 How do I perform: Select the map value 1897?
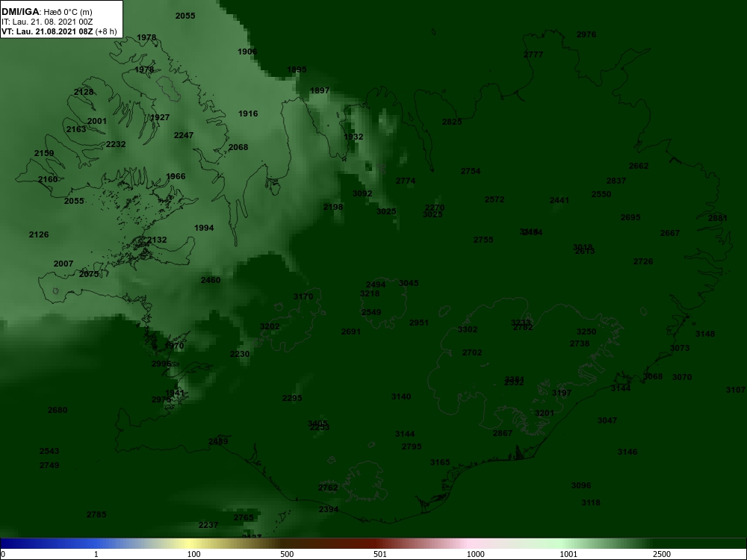click(320, 90)
